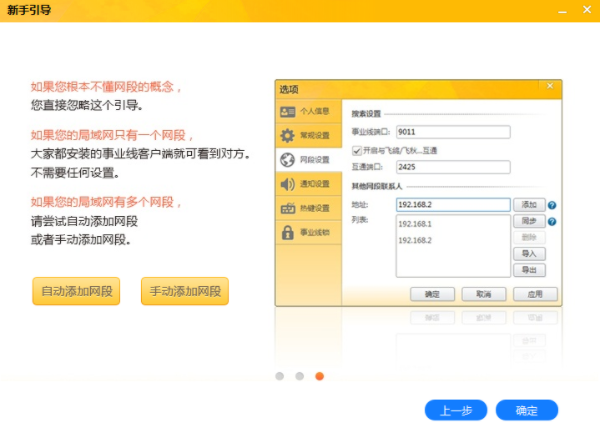Confirm the guide with the blue 确定 button
Viewport: 600px width, 441px height.
pyautogui.click(x=527, y=410)
